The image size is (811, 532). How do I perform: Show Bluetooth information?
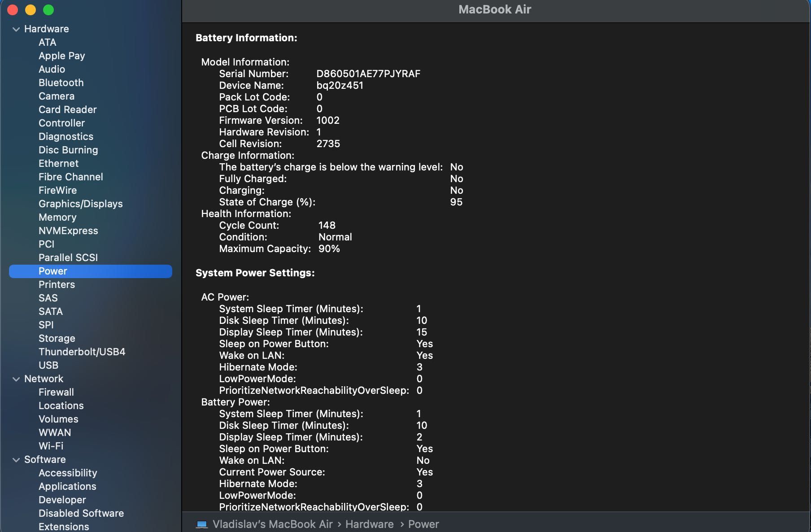coord(61,83)
